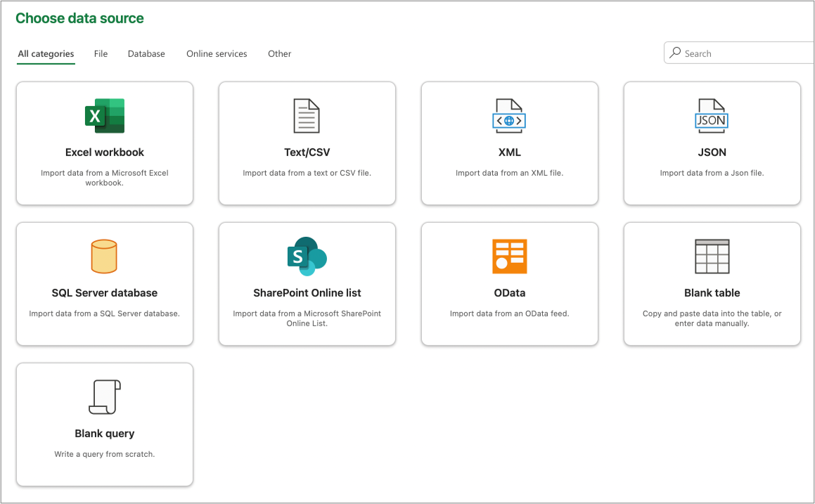Image resolution: width=815 pixels, height=504 pixels.
Task: Choose the Blank query tile
Action: 104,424
